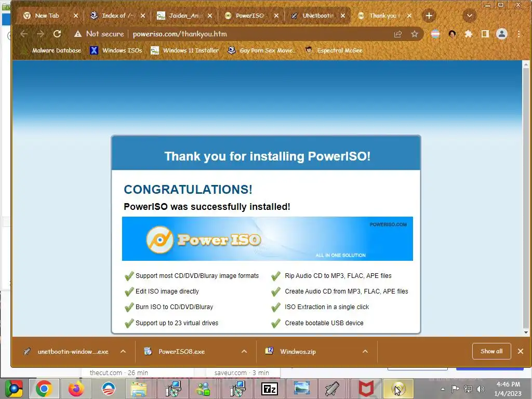
Task: Bookmark this page with the star icon
Action: pos(414,34)
